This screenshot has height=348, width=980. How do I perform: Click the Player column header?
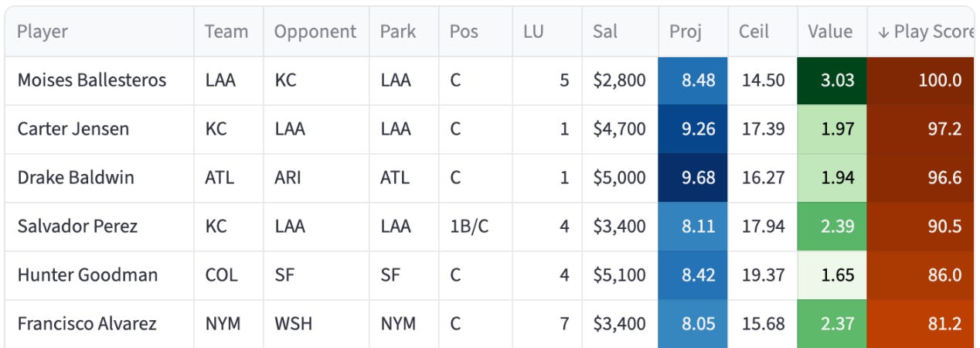click(x=43, y=32)
